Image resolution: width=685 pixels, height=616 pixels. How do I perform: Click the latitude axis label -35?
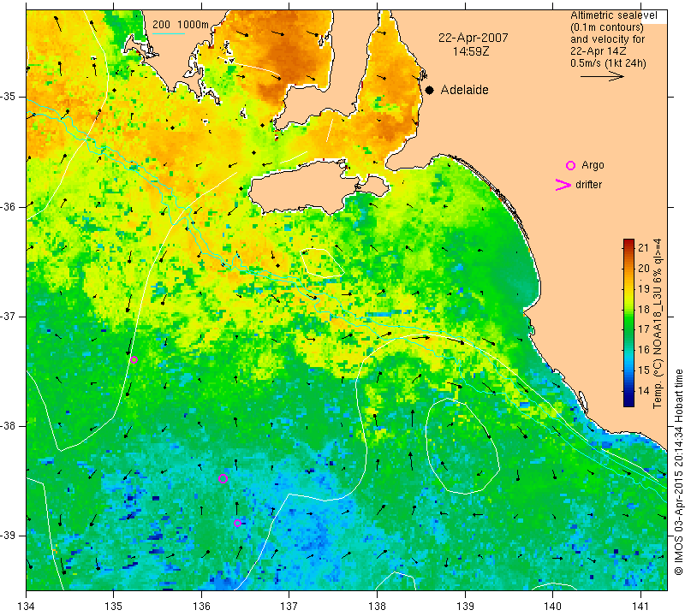[8, 97]
